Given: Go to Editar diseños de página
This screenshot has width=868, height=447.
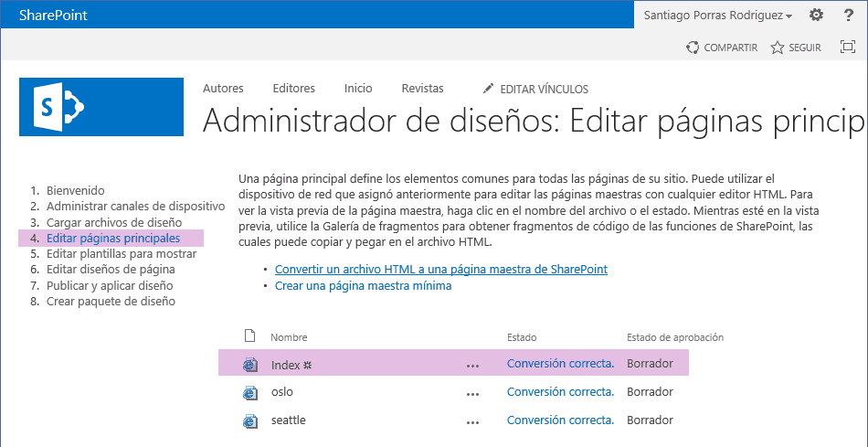Looking at the screenshot, I should [111, 269].
